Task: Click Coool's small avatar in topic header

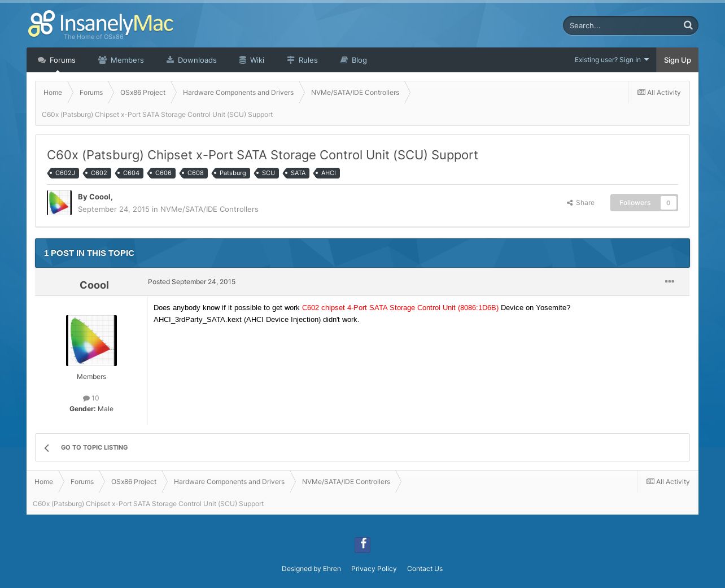Action: pyautogui.click(x=59, y=203)
